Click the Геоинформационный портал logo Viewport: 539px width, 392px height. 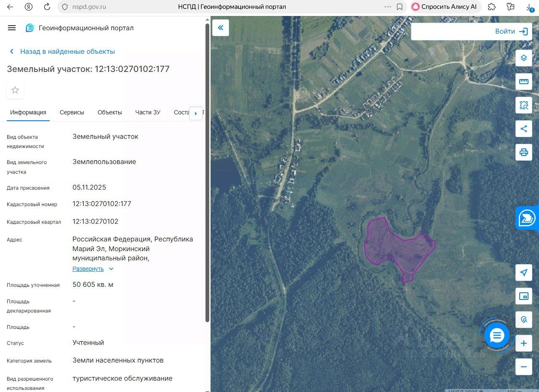[x=80, y=28]
